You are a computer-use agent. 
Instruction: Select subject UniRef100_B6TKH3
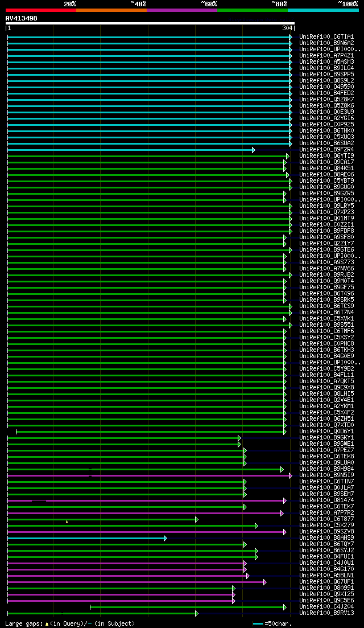click(x=326, y=350)
